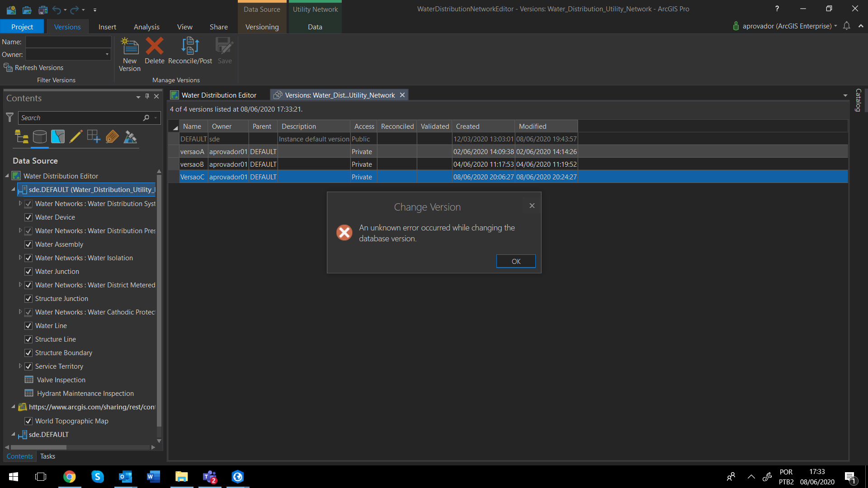Switch to Water Distribution Editor tab
The width and height of the screenshot is (868, 488).
tap(219, 95)
